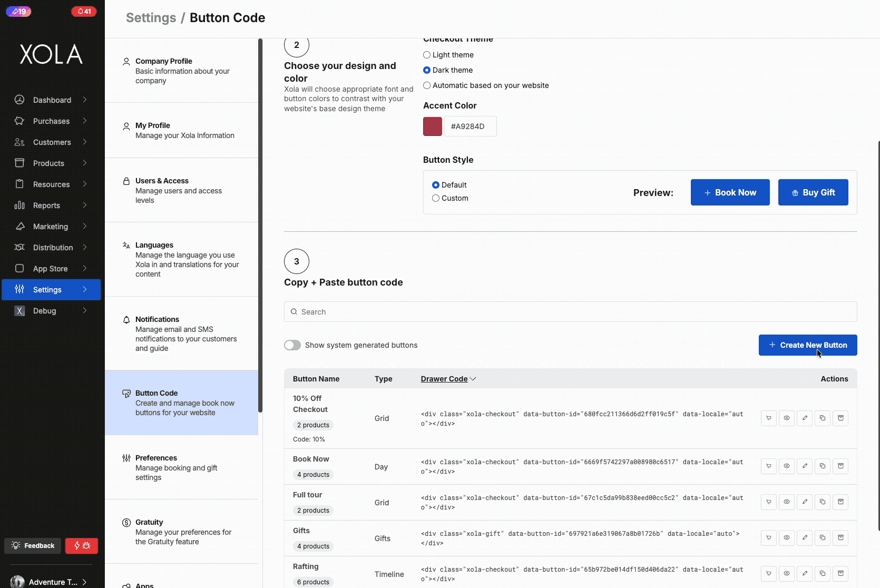880x588 pixels.
Task: Click the red accent color swatch
Action: point(433,126)
